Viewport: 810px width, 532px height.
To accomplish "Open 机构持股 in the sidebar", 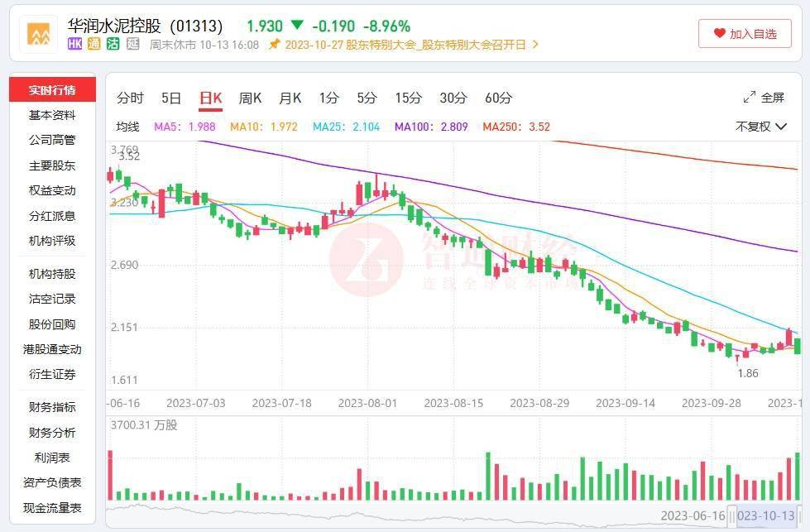I will pyautogui.click(x=52, y=274).
